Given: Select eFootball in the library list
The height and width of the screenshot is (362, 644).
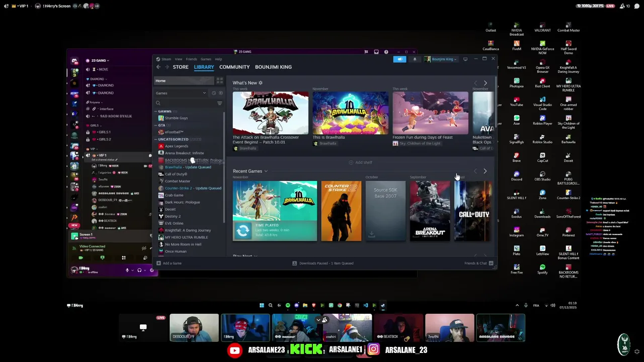Looking at the screenshot, I should [x=174, y=132].
